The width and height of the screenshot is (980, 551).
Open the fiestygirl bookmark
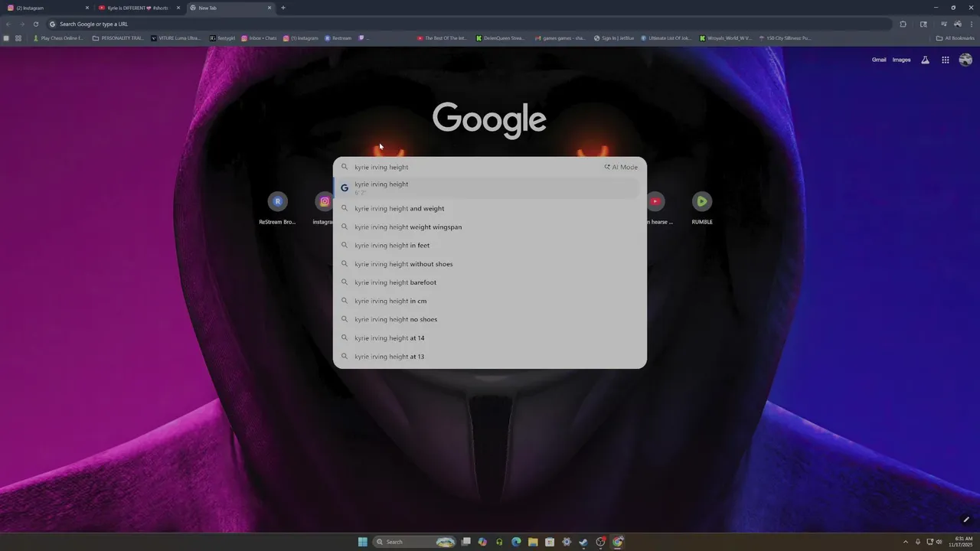click(x=223, y=37)
